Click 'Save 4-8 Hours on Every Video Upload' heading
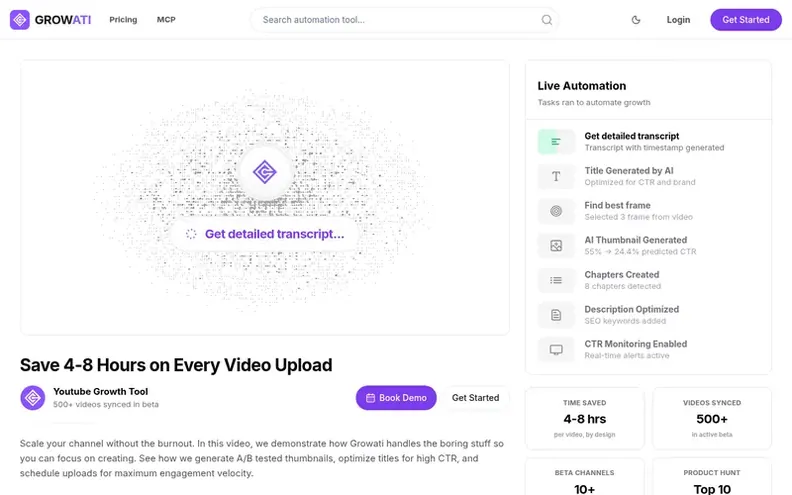792x495 pixels. coord(176,365)
